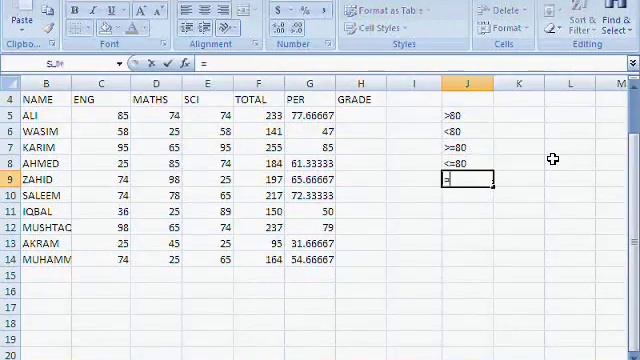The height and width of the screenshot is (360, 640).
Task: Increase indent in Alignment group
Action: 204,28
